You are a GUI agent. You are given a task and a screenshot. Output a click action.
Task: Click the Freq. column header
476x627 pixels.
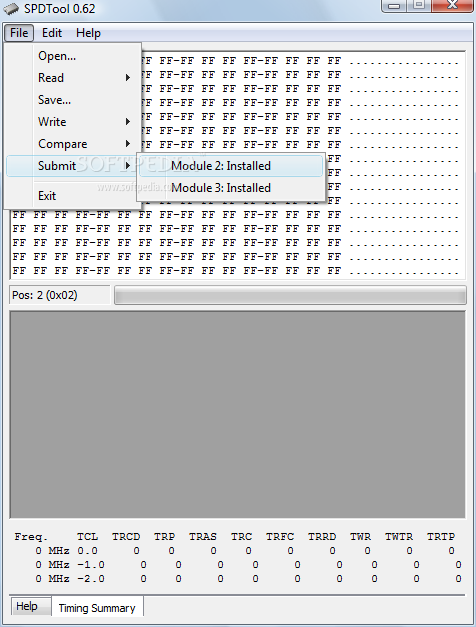[31, 537]
